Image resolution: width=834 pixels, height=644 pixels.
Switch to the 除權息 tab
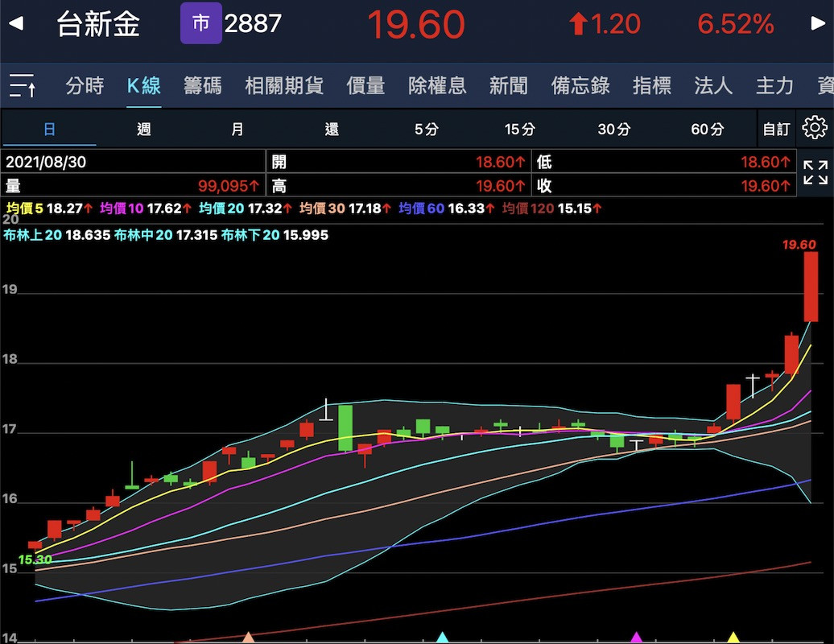[437, 85]
